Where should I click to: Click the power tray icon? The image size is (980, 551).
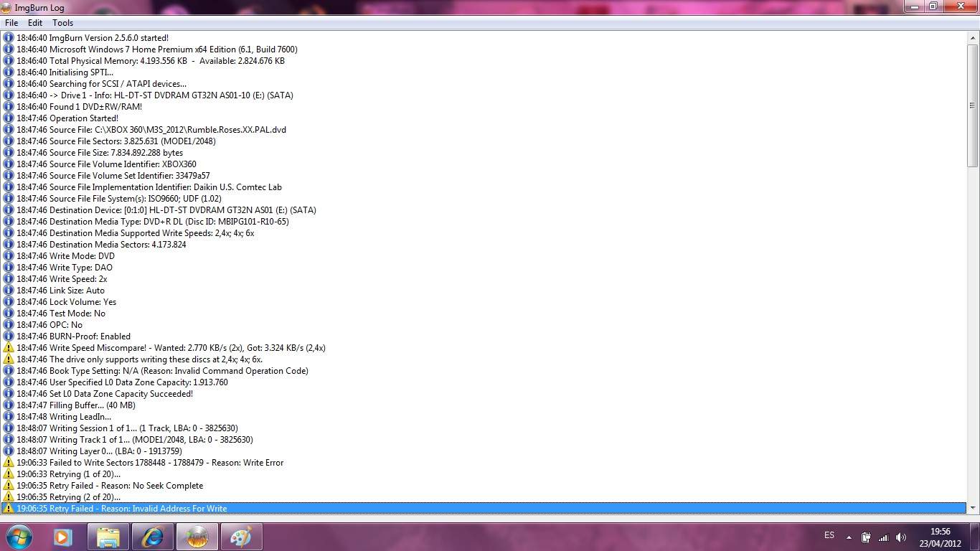(866, 537)
